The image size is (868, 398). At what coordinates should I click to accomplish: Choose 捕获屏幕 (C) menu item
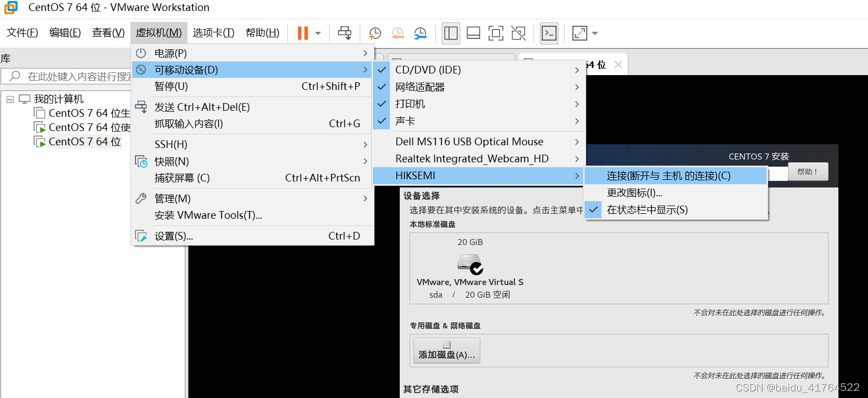[253, 178]
